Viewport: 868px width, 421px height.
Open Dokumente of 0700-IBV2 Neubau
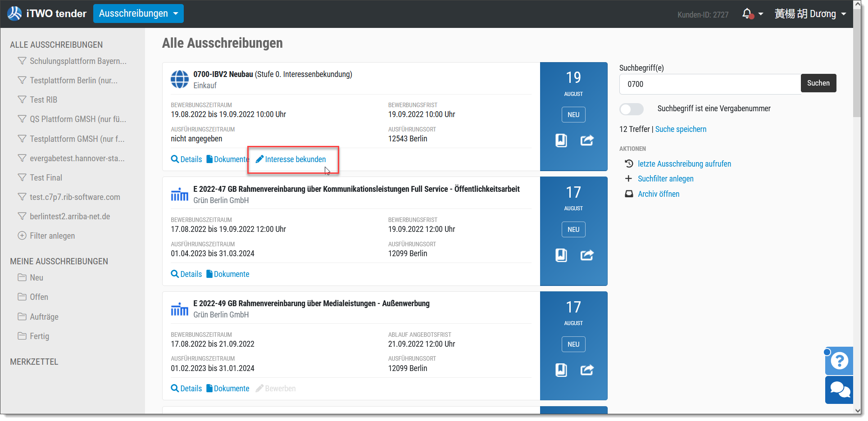coord(227,159)
